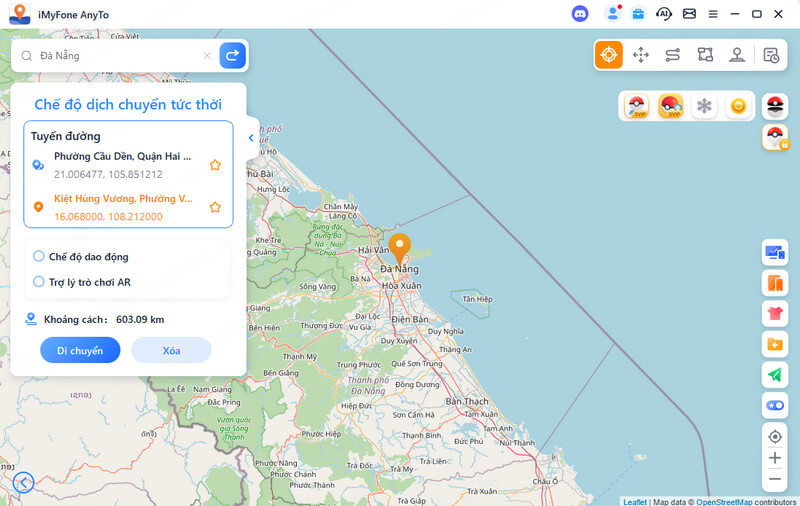Select the joystick mode icon
The width and height of the screenshot is (800, 506).
point(737,55)
